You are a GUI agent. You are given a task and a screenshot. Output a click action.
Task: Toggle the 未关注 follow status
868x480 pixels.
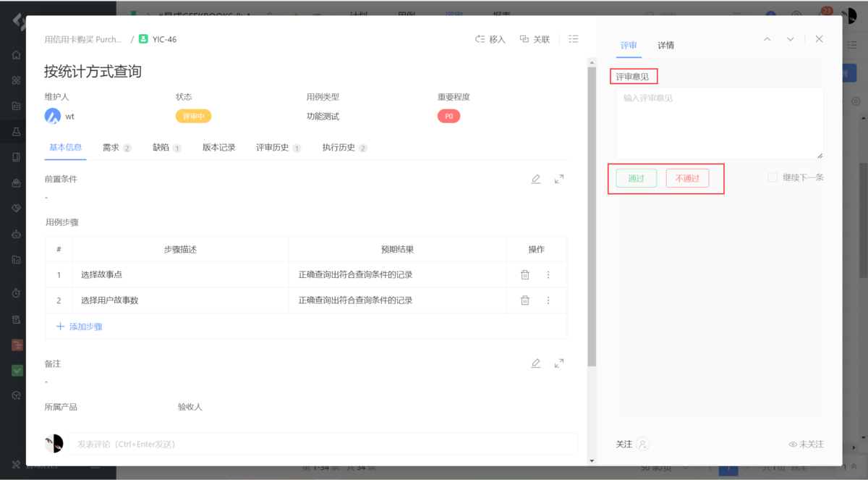[x=806, y=444]
